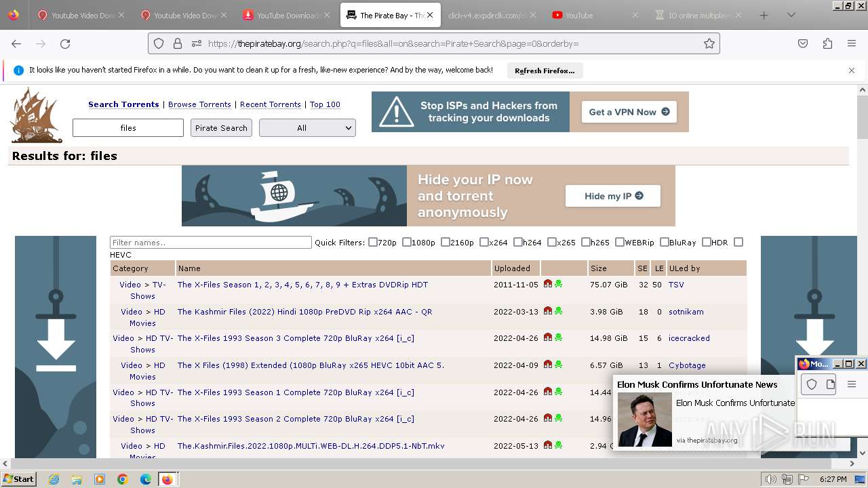Open File Explorer folder in taskbar
Image resolution: width=868 pixels, height=488 pixels.
coord(77,479)
